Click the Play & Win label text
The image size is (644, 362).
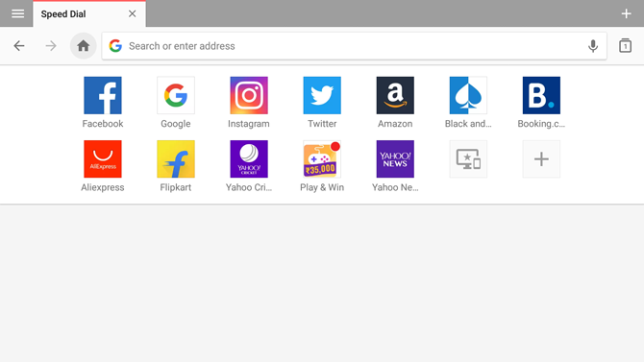pos(322,187)
